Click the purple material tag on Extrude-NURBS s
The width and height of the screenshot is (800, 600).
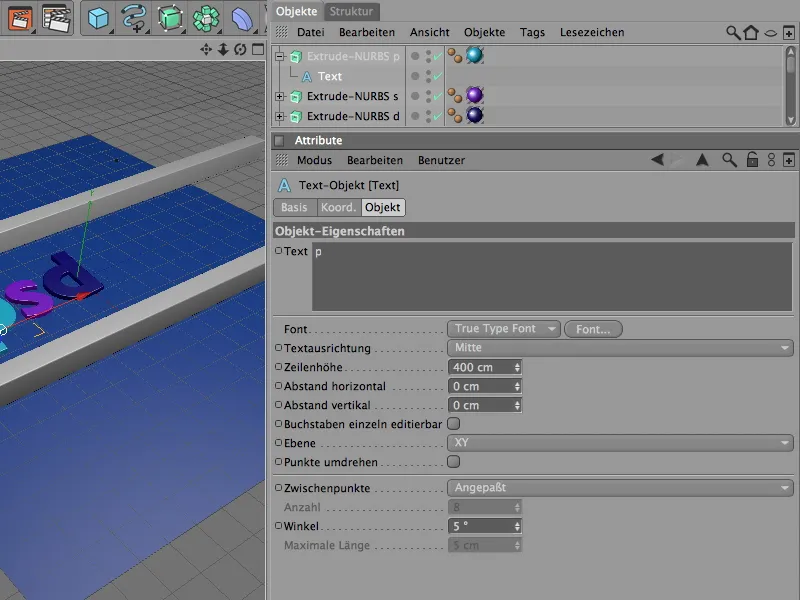[x=474, y=96]
